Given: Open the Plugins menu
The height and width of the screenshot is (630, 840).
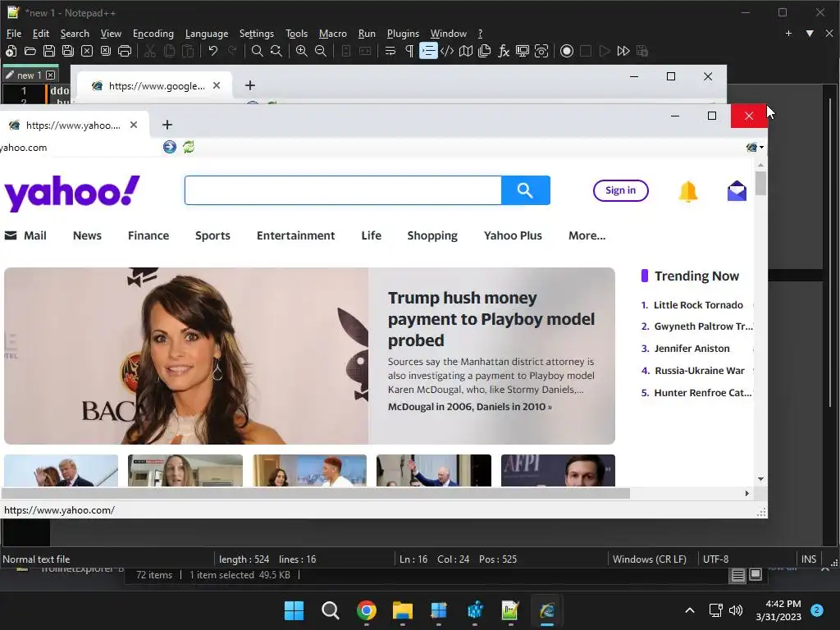Looking at the screenshot, I should (x=403, y=33).
